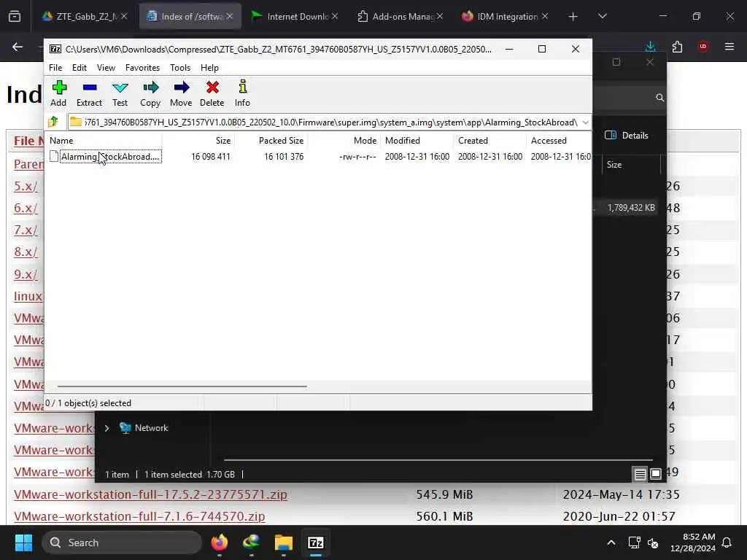
Task: Open the browser downloads panel
Action: click(x=650, y=47)
